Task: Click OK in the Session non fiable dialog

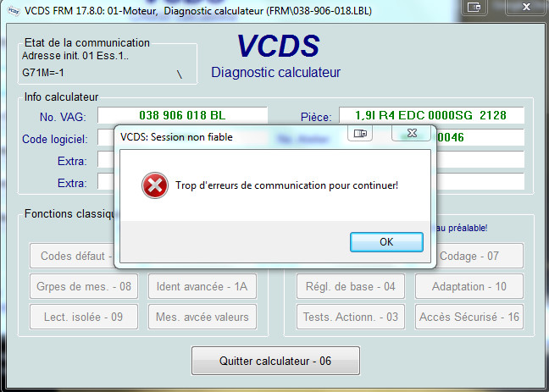Action: [x=386, y=242]
